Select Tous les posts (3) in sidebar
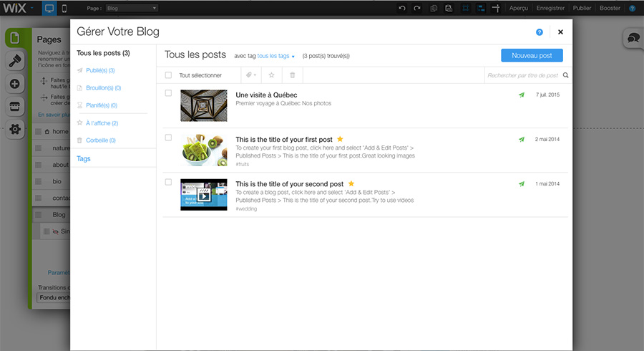644x351 pixels. click(x=103, y=53)
